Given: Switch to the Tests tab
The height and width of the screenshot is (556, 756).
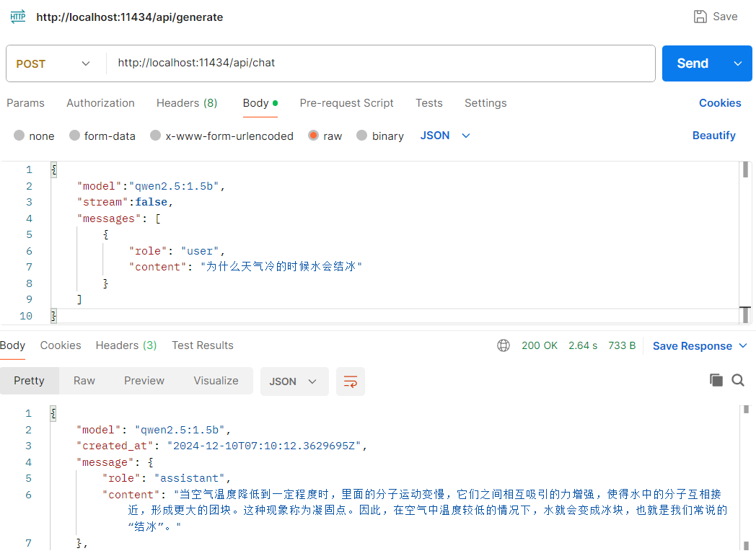Looking at the screenshot, I should [x=429, y=103].
